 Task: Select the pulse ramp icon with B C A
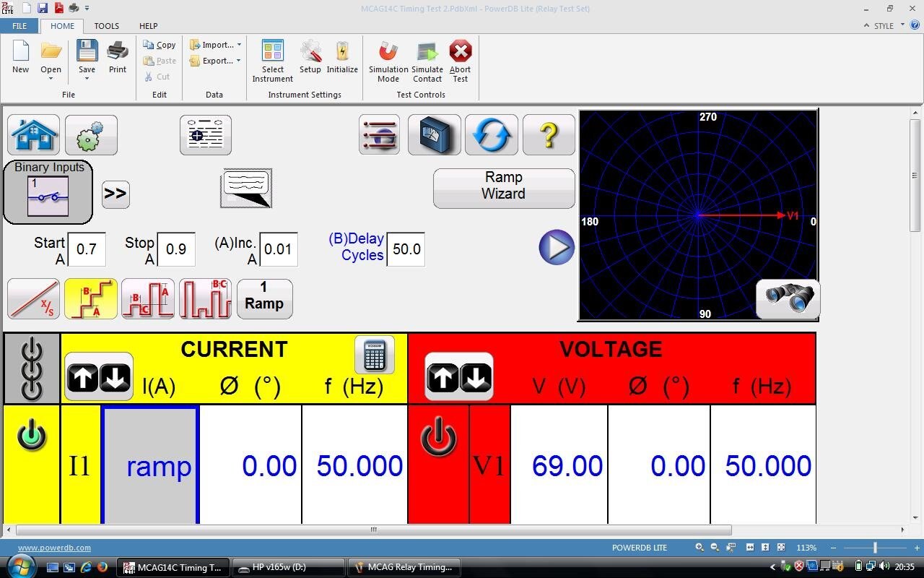(x=148, y=299)
